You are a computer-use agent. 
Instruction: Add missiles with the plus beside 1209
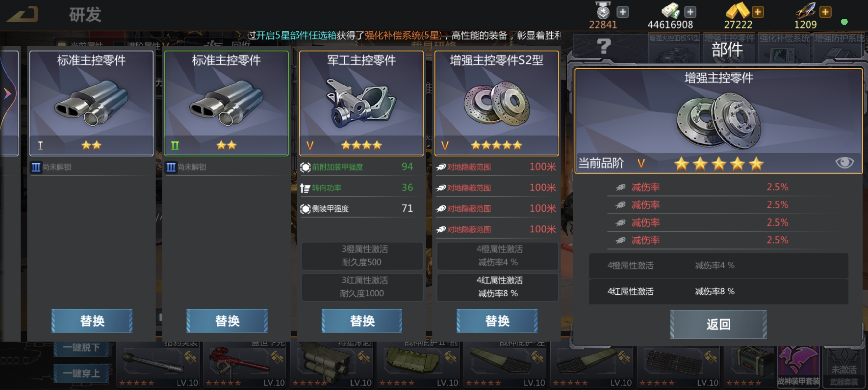pos(825,12)
